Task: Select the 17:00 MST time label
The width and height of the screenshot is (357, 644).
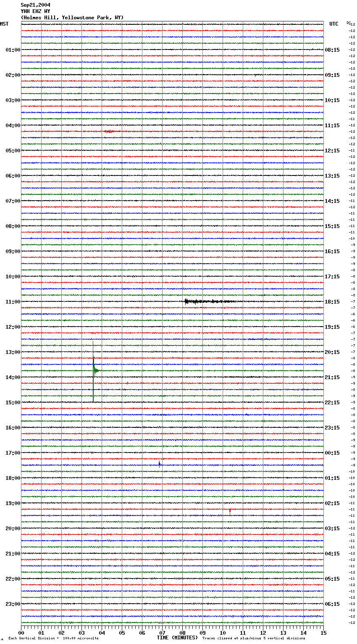Action: tap(13, 453)
